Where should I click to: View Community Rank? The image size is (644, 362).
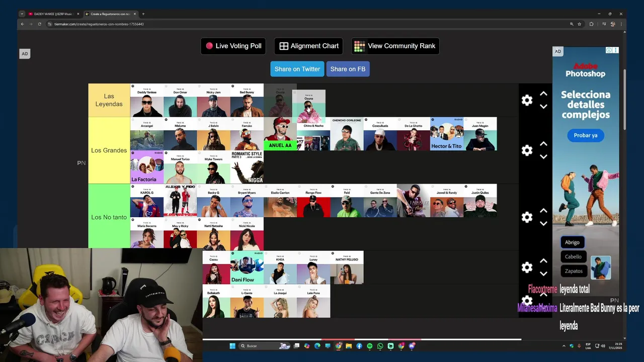pyautogui.click(x=395, y=46)
